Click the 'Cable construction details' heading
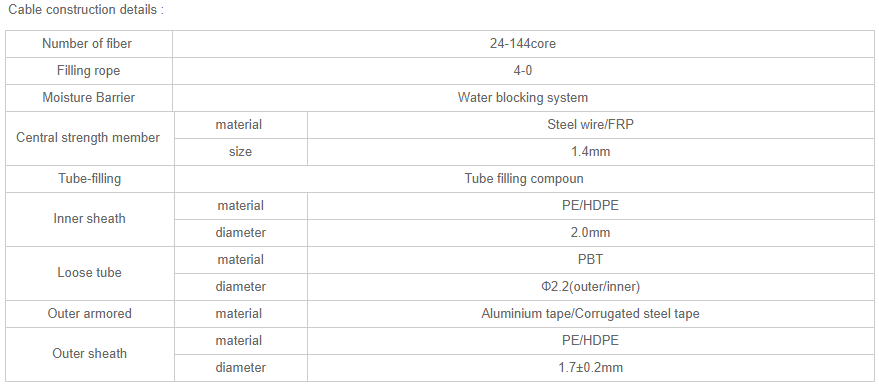The image size is (879, 386). pyautogui.click(x=86, y=10)
